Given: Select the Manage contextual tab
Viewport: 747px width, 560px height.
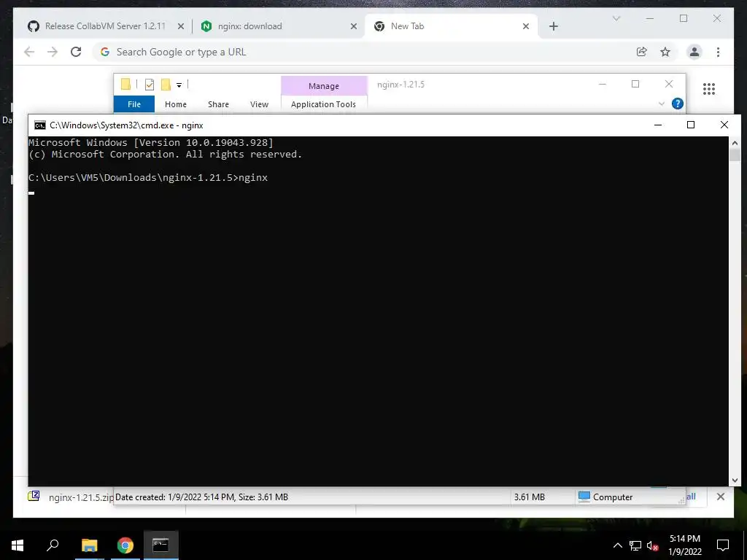Looking at the screenshot, I should (324, 86).
